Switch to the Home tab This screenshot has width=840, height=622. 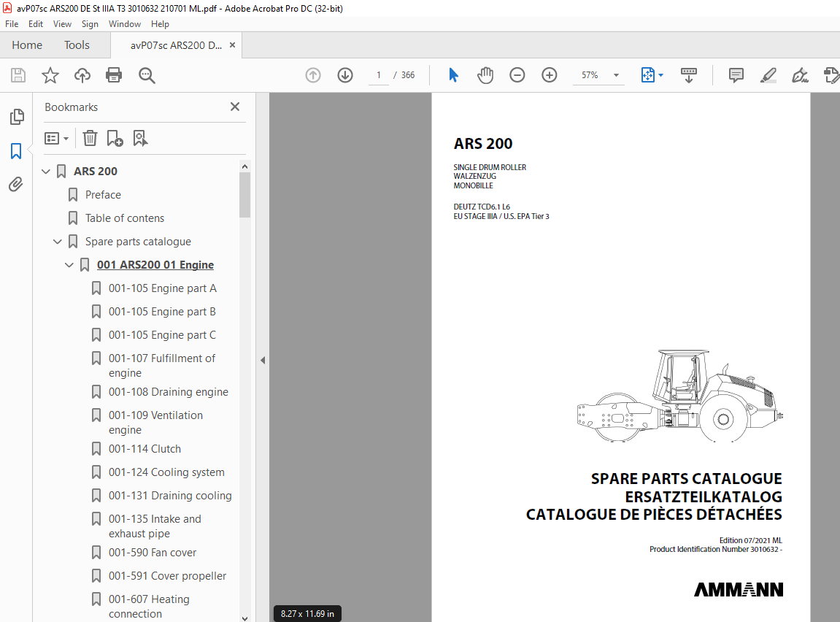[x=27, y=45]
